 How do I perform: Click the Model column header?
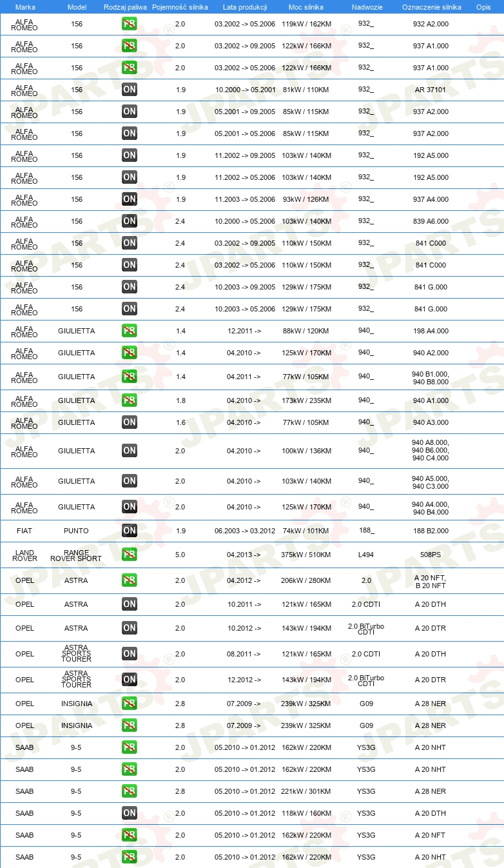pyautogui.click(x=77, y=7)
